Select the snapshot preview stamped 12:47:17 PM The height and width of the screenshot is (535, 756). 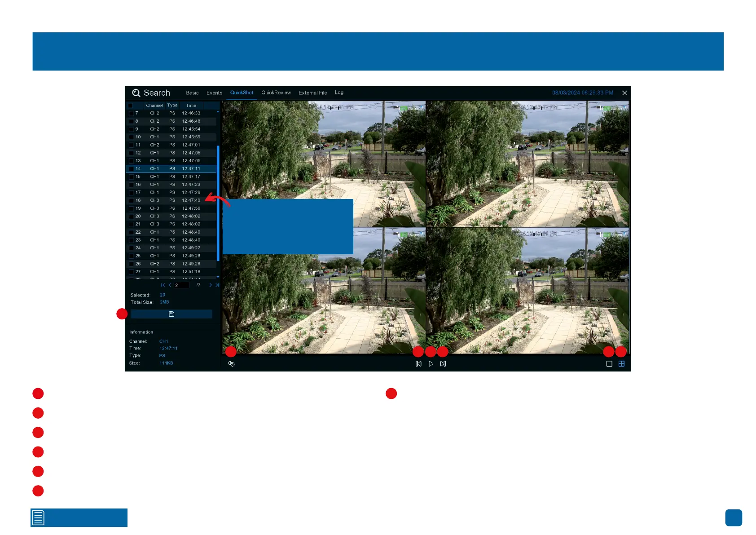click(527, 164)
